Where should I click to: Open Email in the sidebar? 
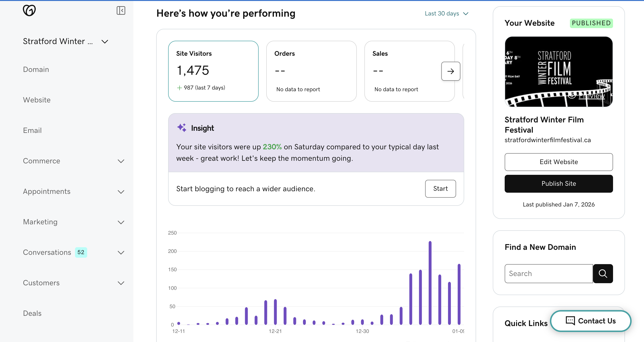click(x=32, y=130)
